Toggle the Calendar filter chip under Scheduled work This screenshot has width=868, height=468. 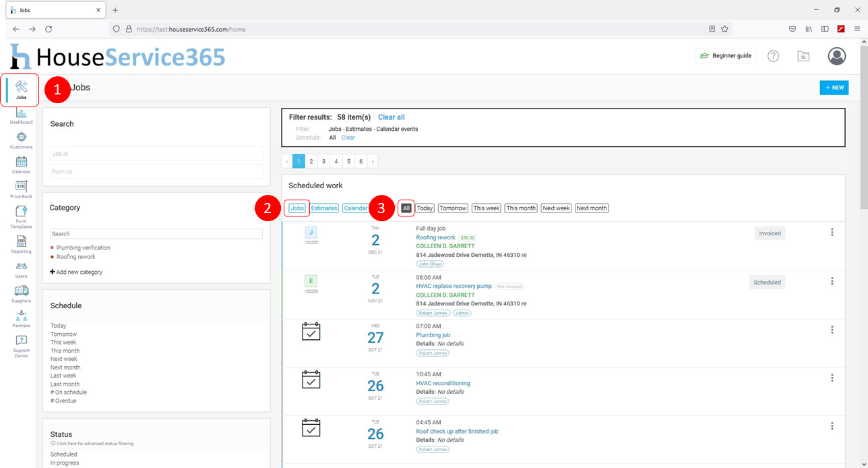[x=356, y=208]
